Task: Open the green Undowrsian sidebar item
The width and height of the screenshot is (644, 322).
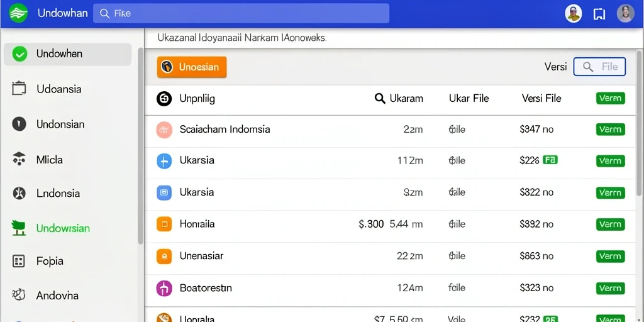Action: point(64,228)
